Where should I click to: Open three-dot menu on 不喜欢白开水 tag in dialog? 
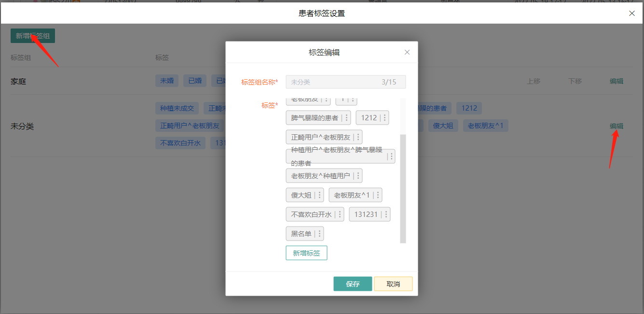tap(340, 214)
